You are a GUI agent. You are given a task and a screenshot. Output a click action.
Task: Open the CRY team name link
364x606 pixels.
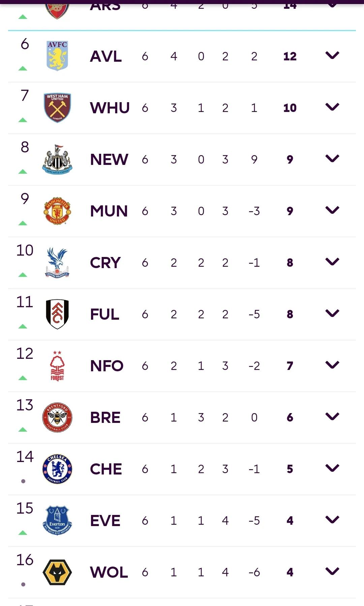click(105, 263)
